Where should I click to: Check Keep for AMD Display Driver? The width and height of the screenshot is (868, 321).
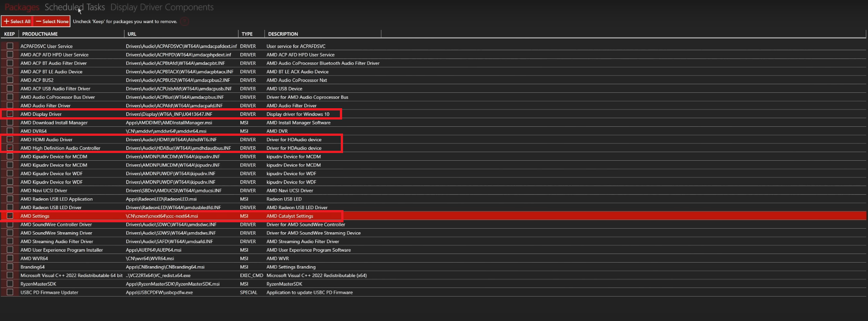(x=10, y=114)
